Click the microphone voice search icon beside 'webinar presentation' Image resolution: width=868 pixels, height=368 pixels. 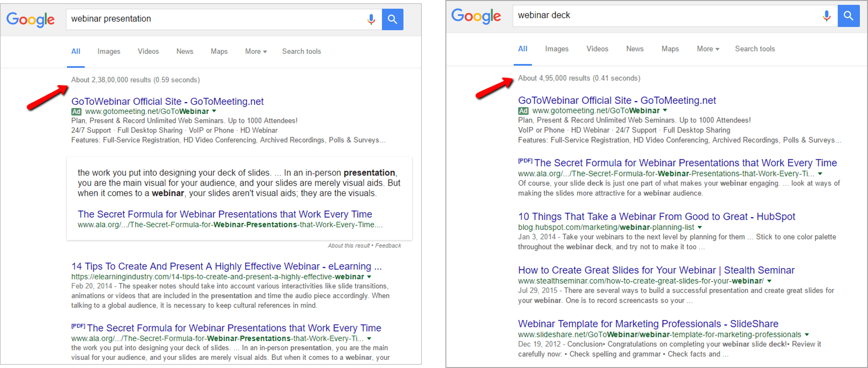point(371,19)
